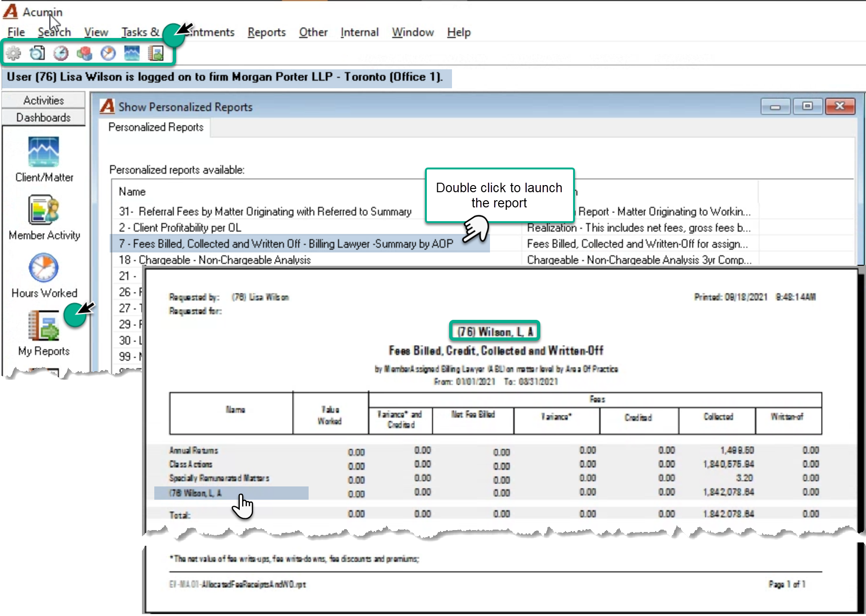Open the Hours Worked dashboard icon

pos(44,268)
